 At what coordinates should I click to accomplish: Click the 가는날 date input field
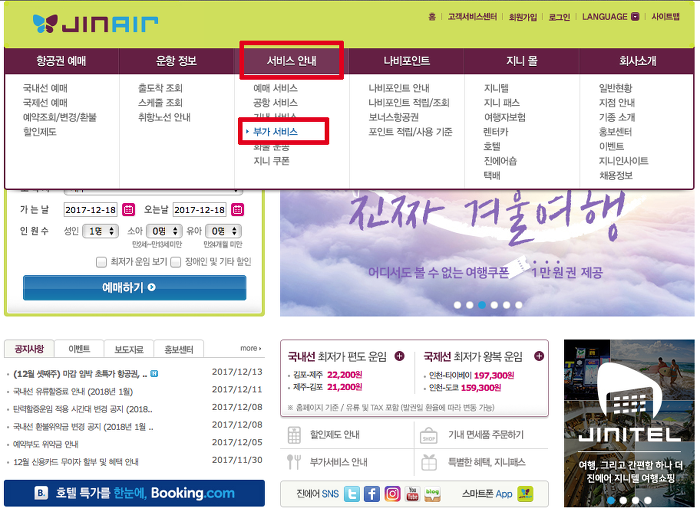pos(91,209)
